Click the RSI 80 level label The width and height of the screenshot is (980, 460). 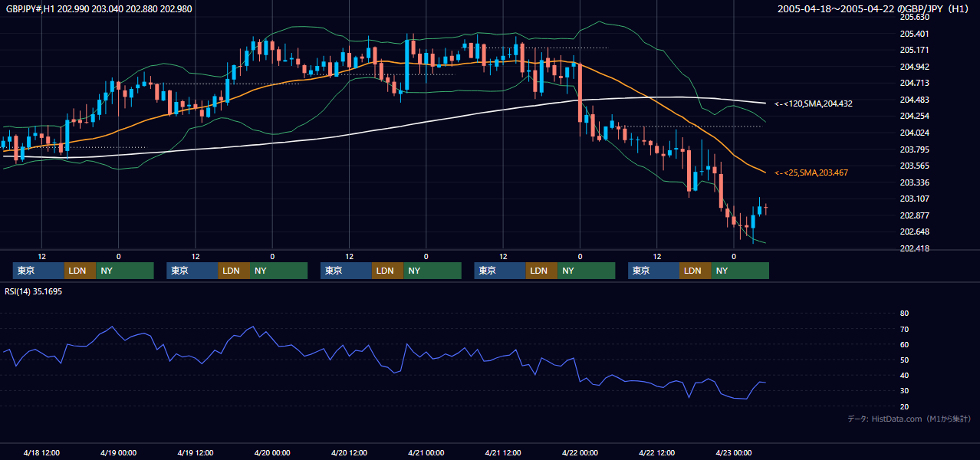coord(904,314)
